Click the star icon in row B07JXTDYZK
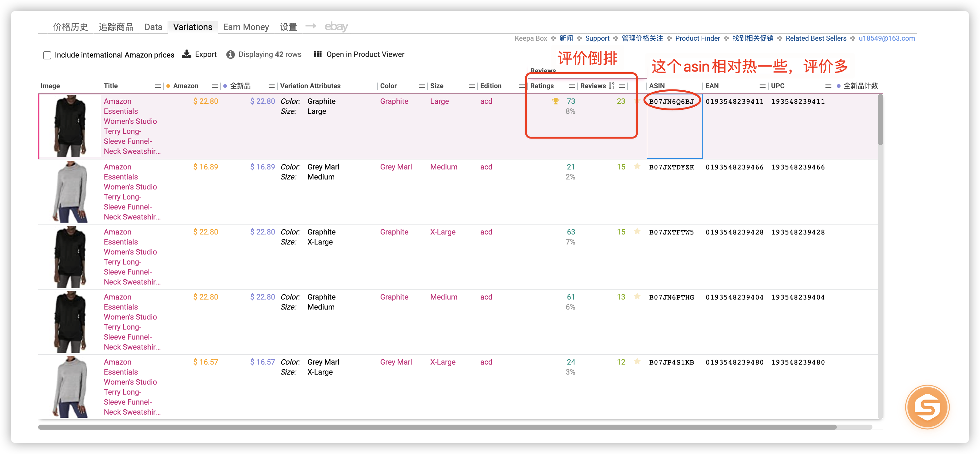Viewport: 980px width, 454px height. (637, 167)
